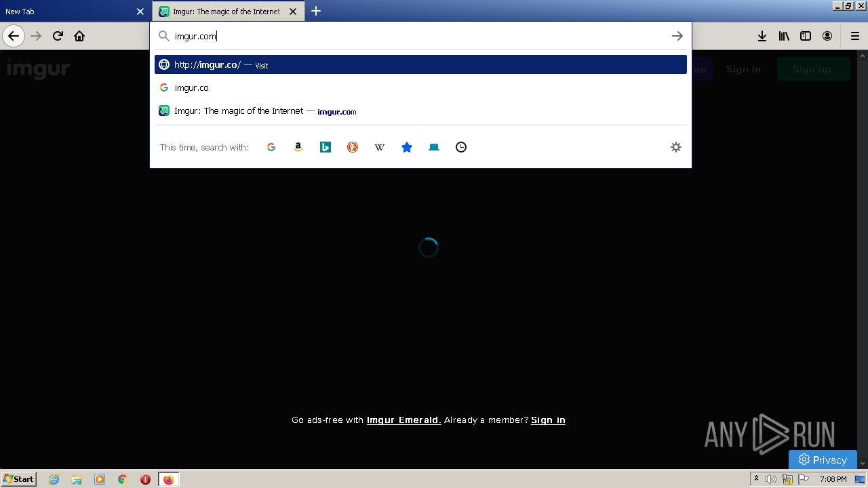Open the Library icon

click(x=784, y=36)
